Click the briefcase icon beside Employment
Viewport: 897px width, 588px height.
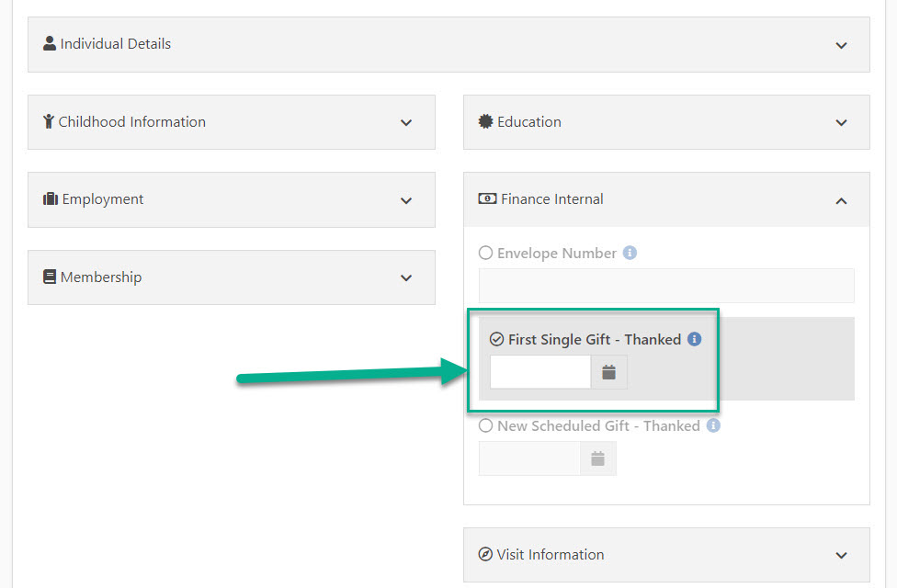coord(51,198)
